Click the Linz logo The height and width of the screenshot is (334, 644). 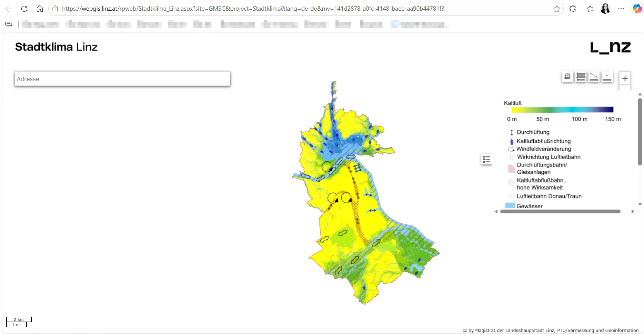click(610, 48)
